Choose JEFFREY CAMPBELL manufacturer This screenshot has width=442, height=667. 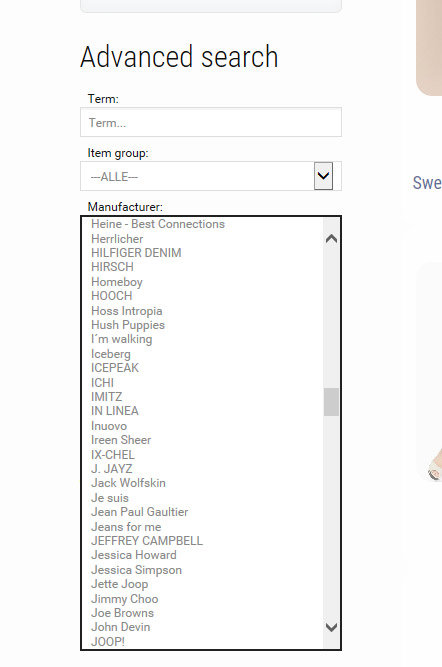pos(147,541)
